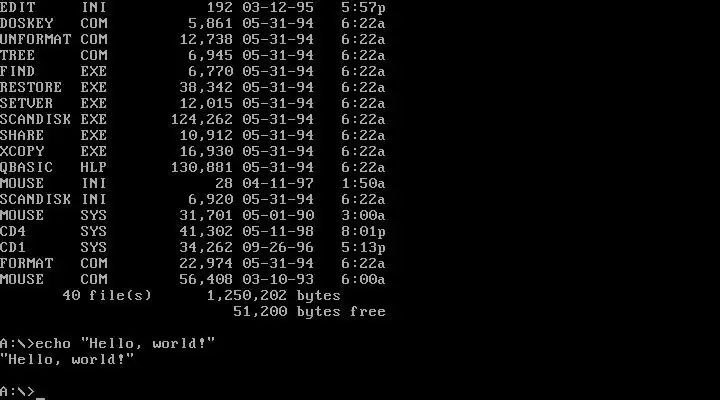Select the QBASIC HLP file entry
720x400 pixels.
pos(192,168)
